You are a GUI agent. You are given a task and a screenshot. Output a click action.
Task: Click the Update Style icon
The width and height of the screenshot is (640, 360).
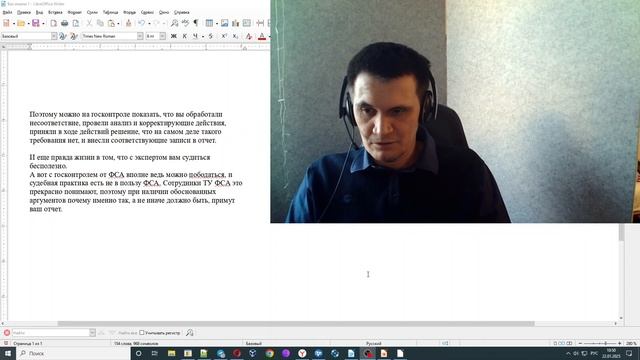coord(63,36)
